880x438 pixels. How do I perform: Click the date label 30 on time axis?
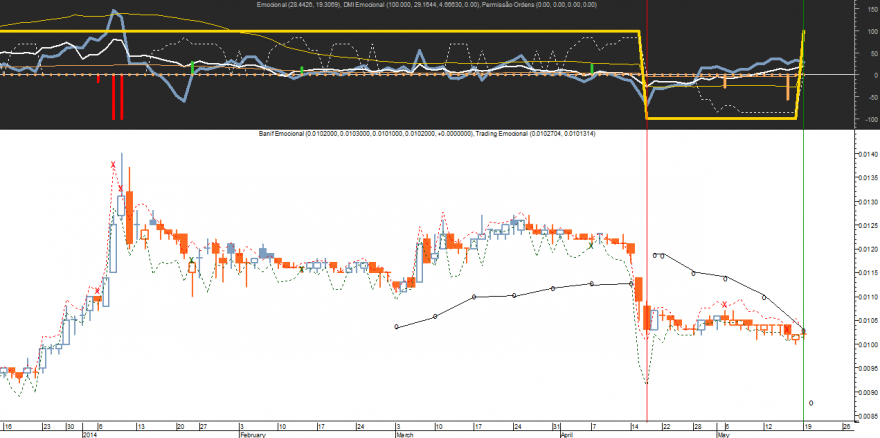(x=70, y=426)
